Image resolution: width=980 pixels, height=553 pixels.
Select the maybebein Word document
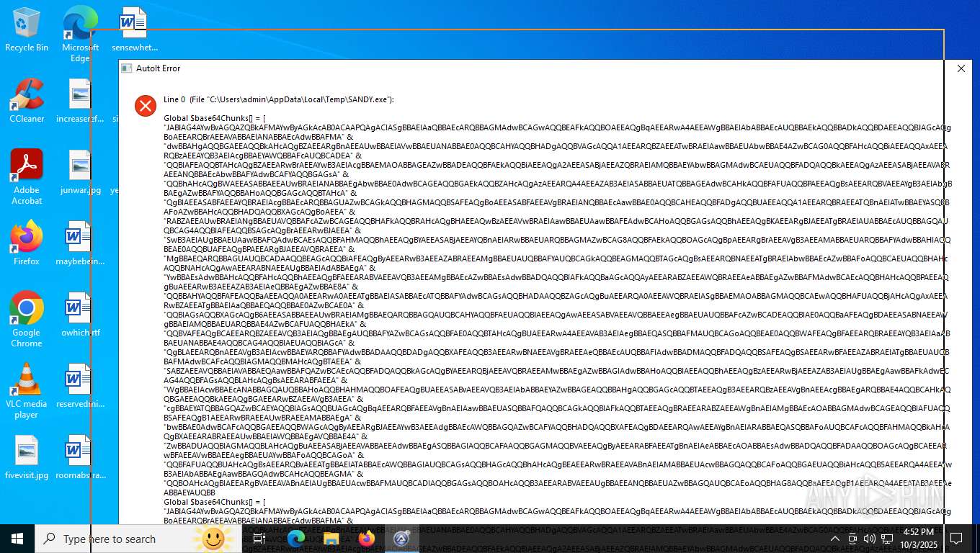pos(80,243)
